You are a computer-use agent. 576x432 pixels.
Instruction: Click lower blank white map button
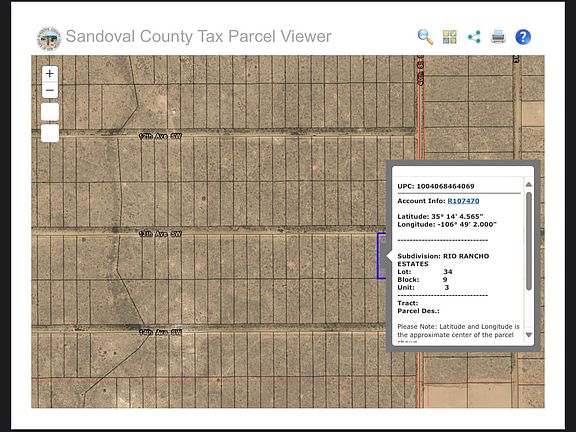[50, 133]
